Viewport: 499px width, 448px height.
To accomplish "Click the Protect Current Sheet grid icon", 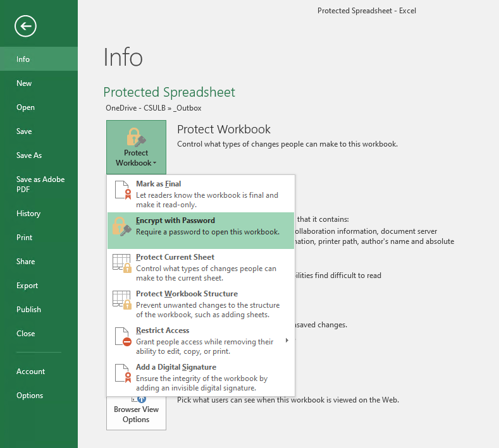I will pos(122,263).
